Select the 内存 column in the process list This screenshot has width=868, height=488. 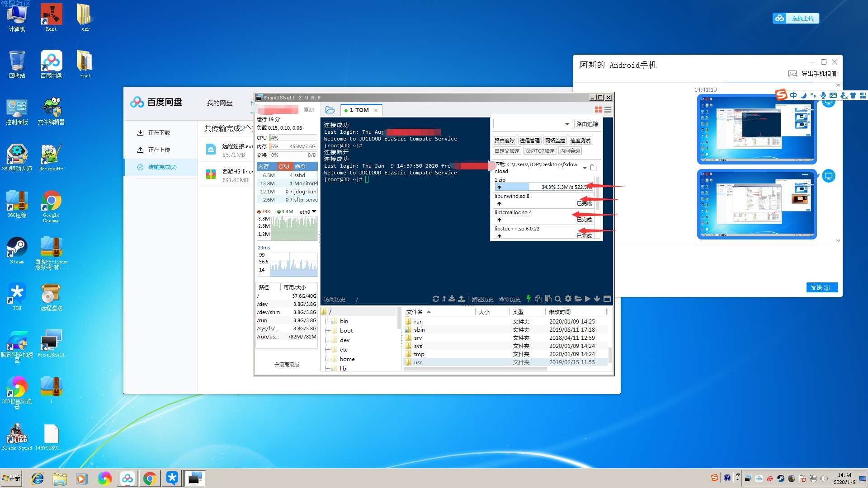267,166
